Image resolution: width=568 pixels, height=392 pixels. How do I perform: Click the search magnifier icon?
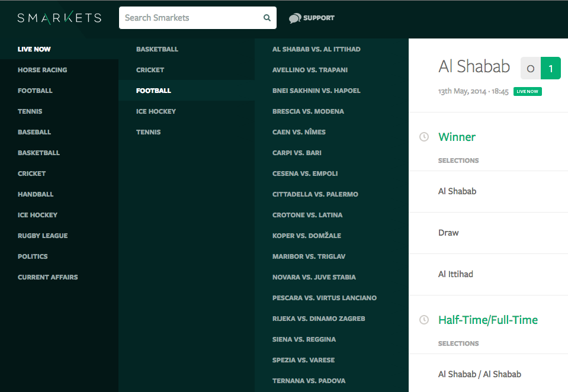pyautogui.click(x=267, y=18)
